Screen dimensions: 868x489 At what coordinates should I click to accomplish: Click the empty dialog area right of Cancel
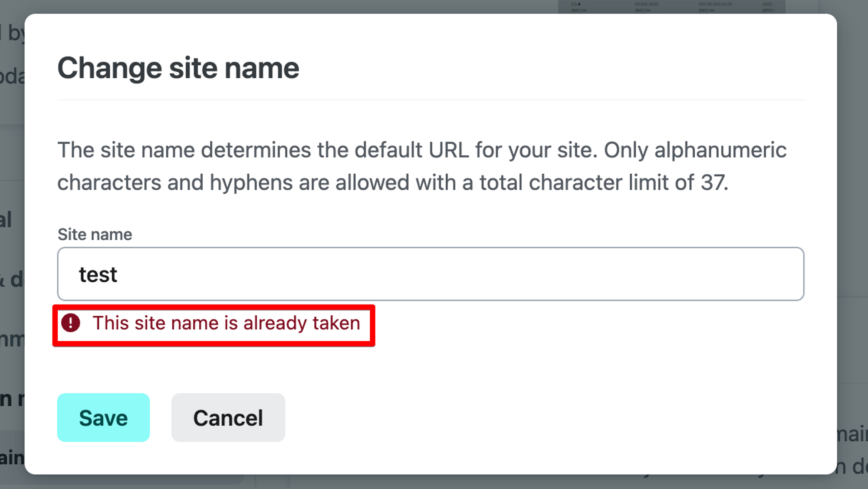(x=521, y=417)
